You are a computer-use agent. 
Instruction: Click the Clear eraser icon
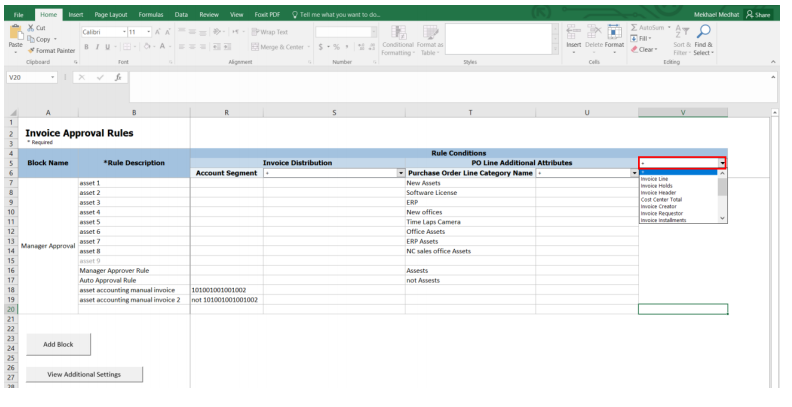(634, 49)
